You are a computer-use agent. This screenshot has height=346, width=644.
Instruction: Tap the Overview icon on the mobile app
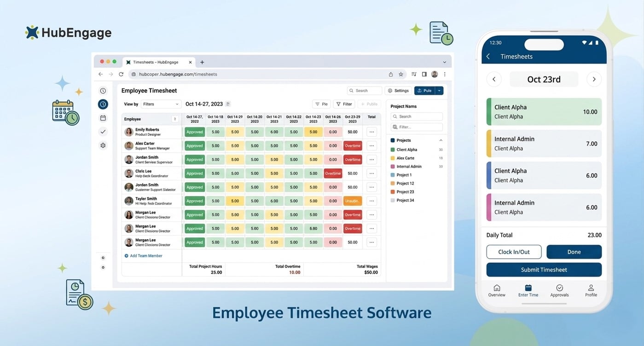click(497, 291)
